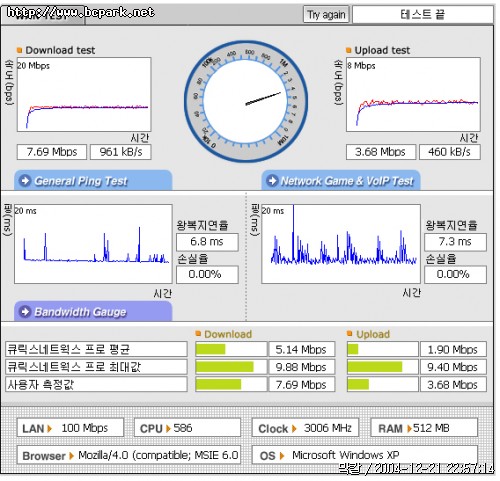Click the OS Microsoft Windows XP info box

(365, 455)
